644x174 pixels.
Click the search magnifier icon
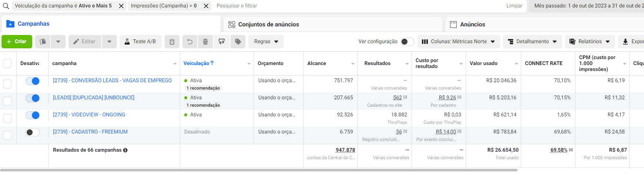point(6,6)
